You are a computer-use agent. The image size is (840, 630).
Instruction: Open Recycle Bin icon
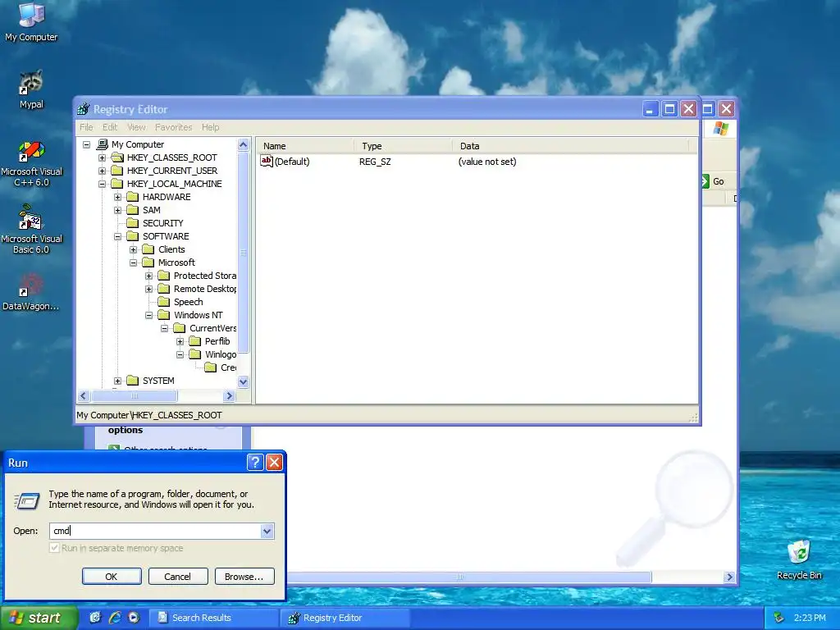pyautogui.click(x=799, y=559)
